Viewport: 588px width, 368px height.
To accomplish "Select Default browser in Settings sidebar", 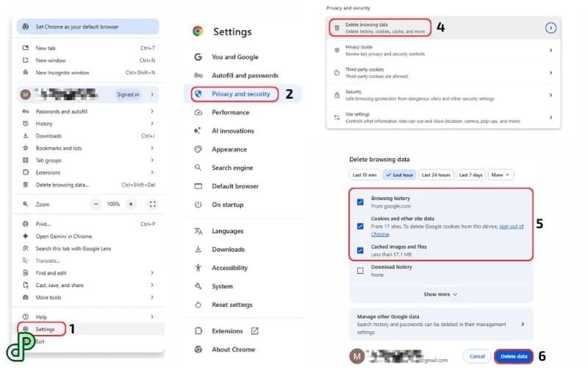I will [235, 186].
